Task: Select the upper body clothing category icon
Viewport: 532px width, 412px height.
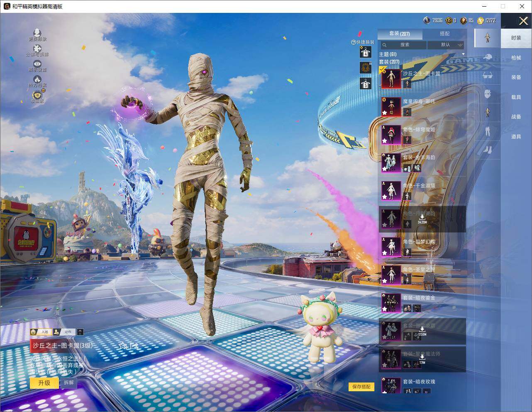Action: point(488,113)
